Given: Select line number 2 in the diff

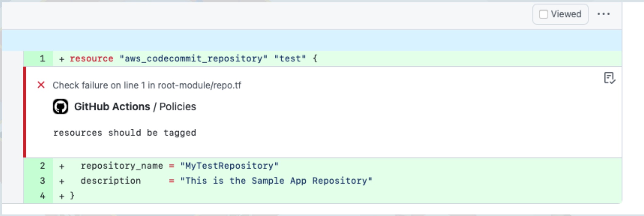Looking at the screenshot, I should tap(42, 166).
